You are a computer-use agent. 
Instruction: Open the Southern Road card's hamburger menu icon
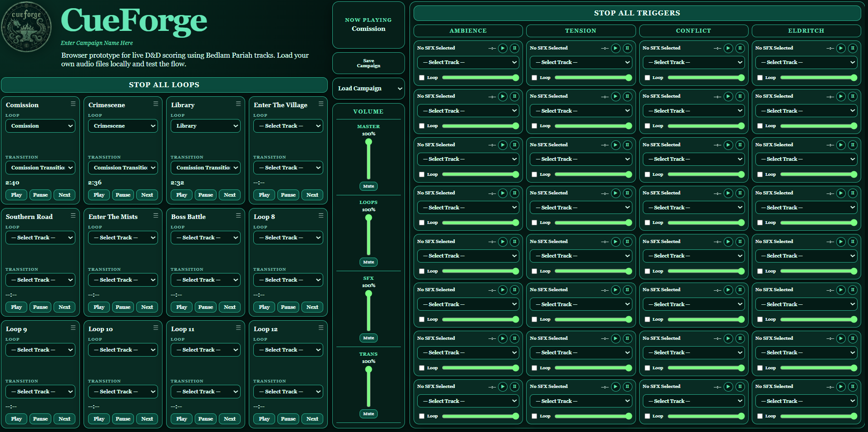pyautogui.click(x=73, y=216)
